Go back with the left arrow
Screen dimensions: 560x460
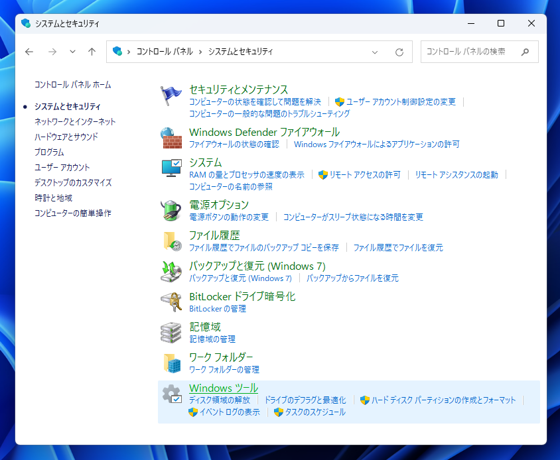point(29,52)
